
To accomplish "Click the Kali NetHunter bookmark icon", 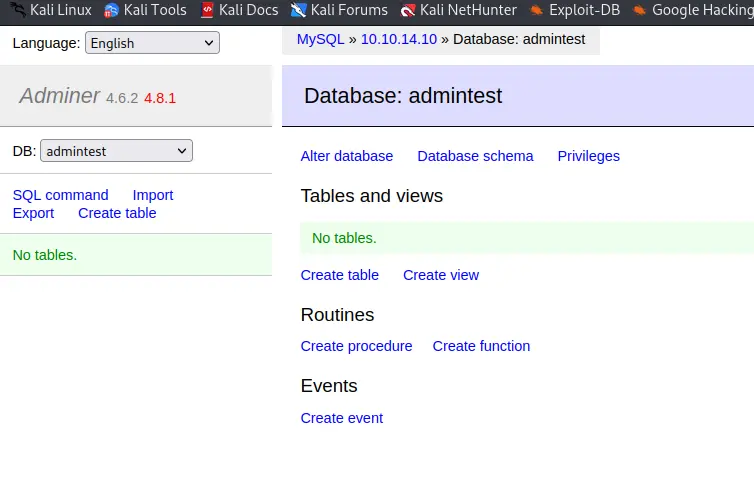I will (x=408, y=10).
